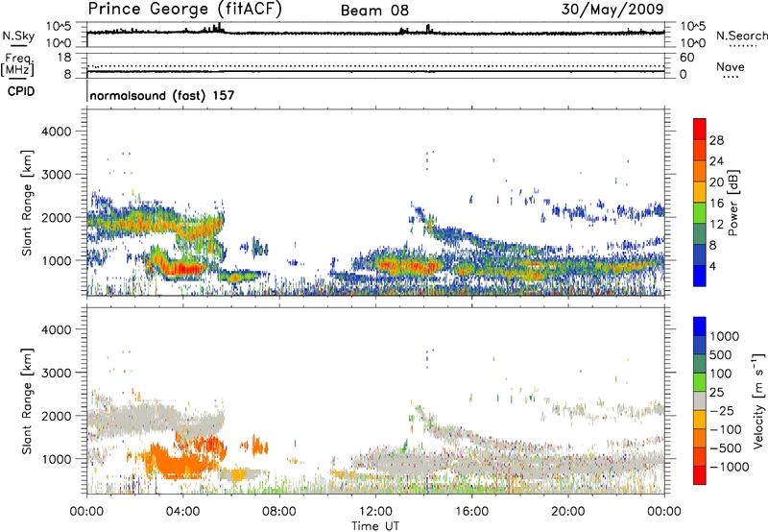The width and height of the screenshot is (768, 532).
Task: Click the '100' label on velocity colorbar
Action: pyautogui.click(x=721, y=374)
